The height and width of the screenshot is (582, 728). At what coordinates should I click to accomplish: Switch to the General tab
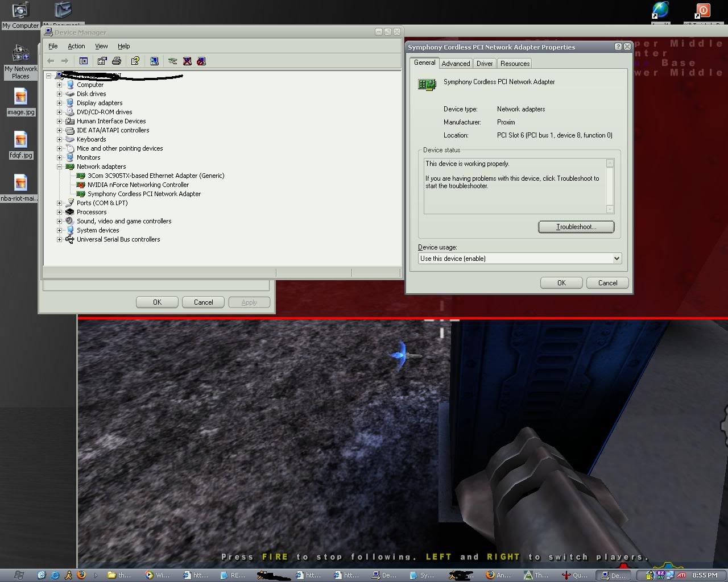[x=425, y=63]
